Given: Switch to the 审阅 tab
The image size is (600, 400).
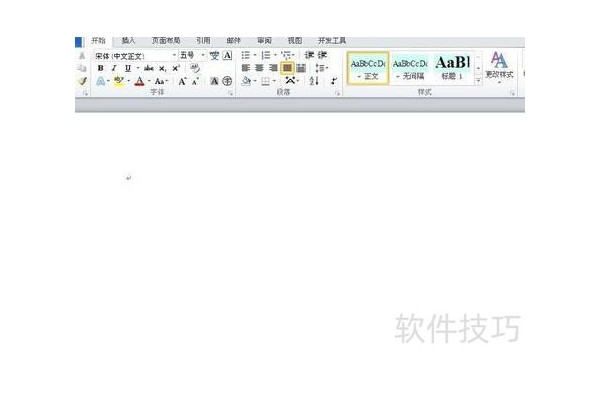Looking at the screenshot, I should (264, 41).
